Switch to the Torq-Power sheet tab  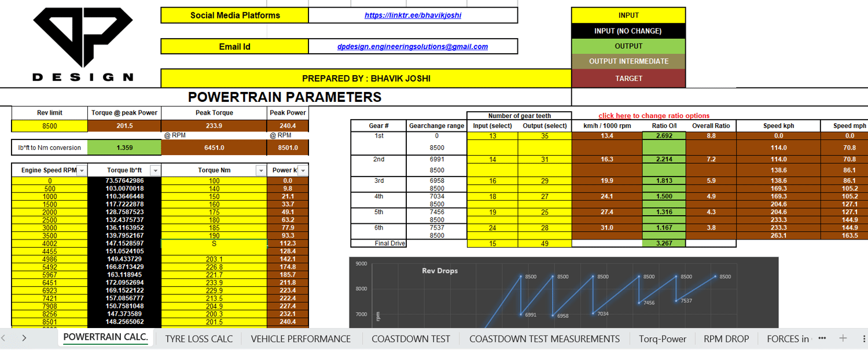[663, 339]
